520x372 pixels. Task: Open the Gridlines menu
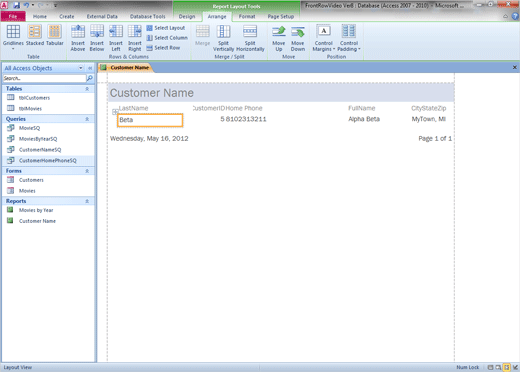13,38
